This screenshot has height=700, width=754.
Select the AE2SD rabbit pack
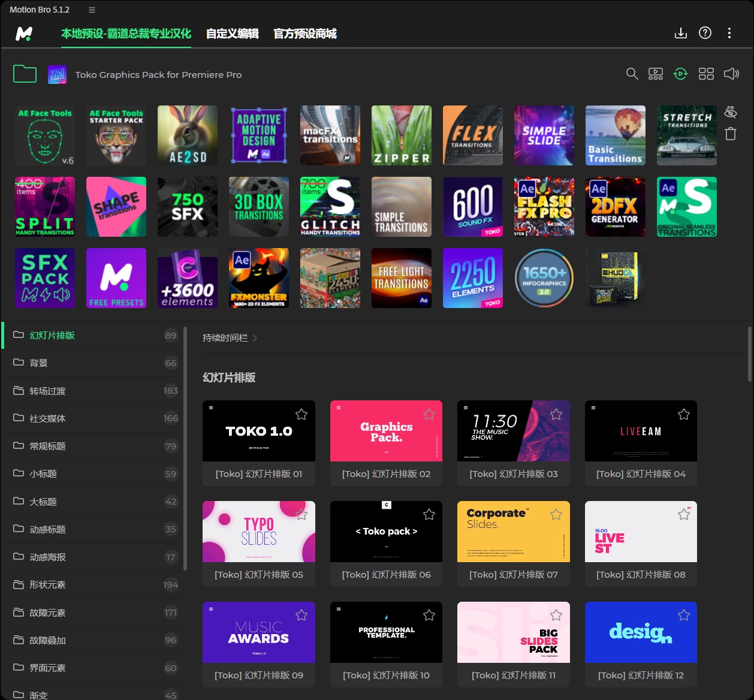pos(188,135)
